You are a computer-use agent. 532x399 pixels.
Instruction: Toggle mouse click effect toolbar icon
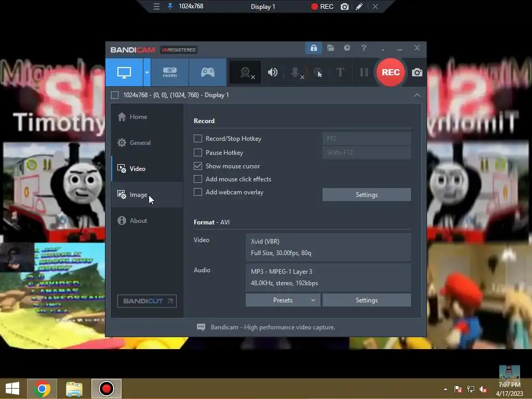(318, 72)
